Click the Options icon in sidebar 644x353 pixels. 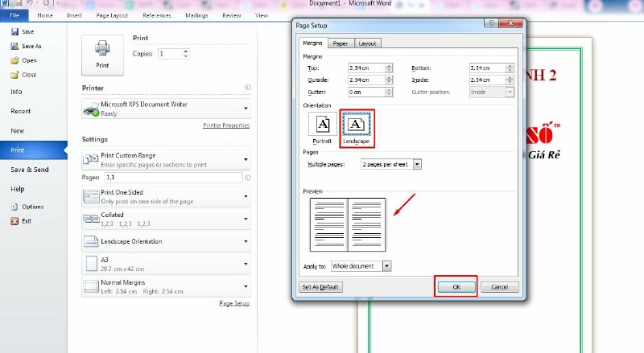pos(14,207)
